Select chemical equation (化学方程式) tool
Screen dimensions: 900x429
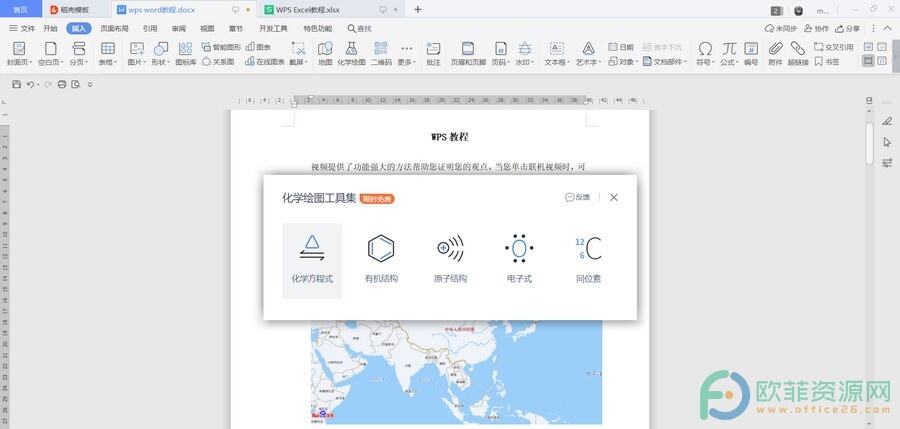312,260
